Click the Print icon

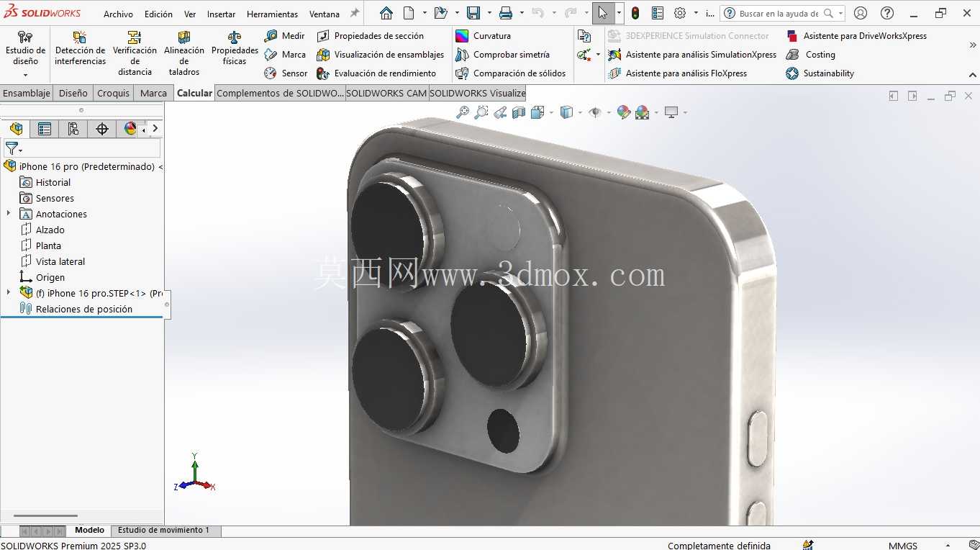click(x=506, y=13)
